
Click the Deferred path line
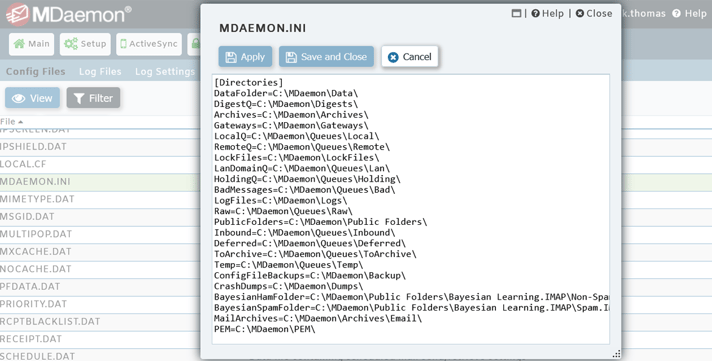tap(310, 243)
